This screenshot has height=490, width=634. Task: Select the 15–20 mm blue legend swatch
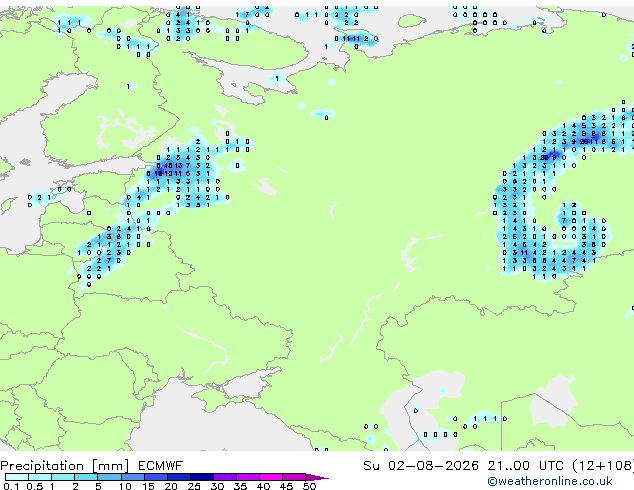tap(156, 477)
